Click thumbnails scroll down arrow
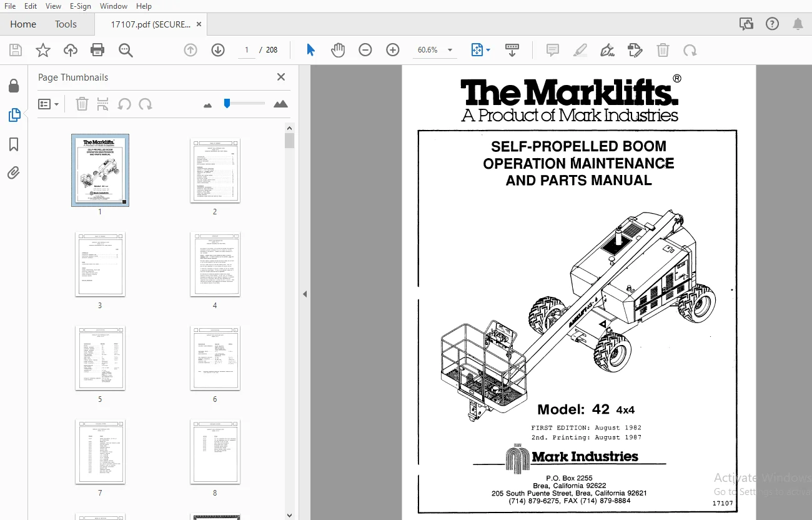The height and width of the screenshot is (520, 812). point(289,515)
